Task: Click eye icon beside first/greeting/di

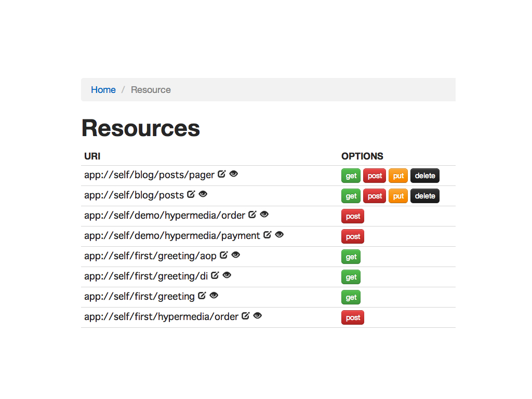Action: (x=227, y=275)
